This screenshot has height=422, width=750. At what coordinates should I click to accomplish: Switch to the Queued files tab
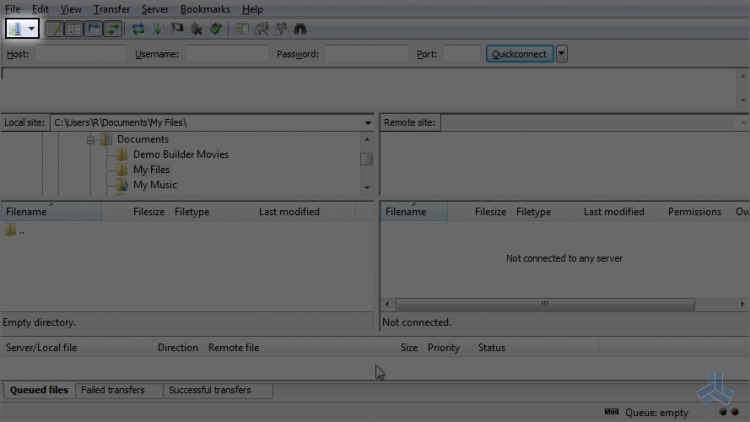coord(39,390)
